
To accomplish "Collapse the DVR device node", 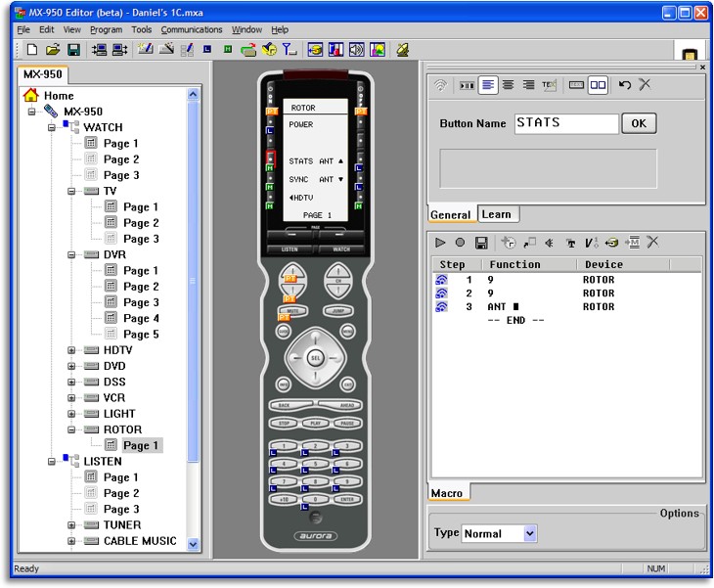I will click(x=71, y=255).
